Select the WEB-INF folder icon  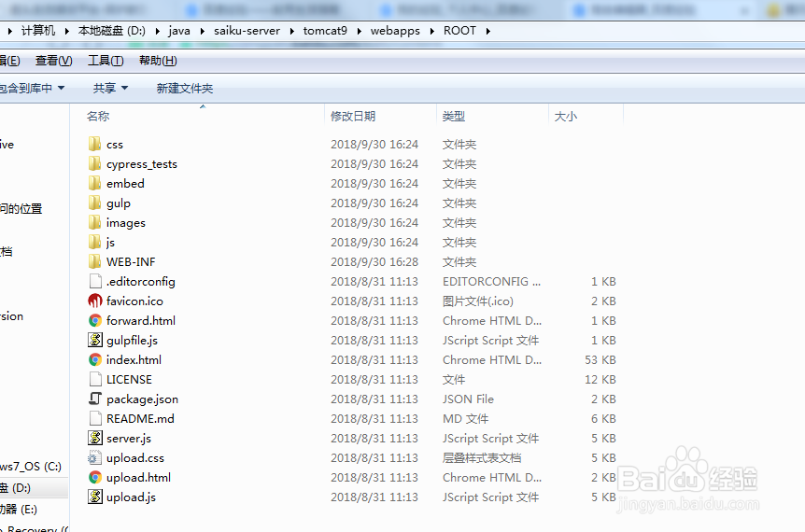click(94, 261)
